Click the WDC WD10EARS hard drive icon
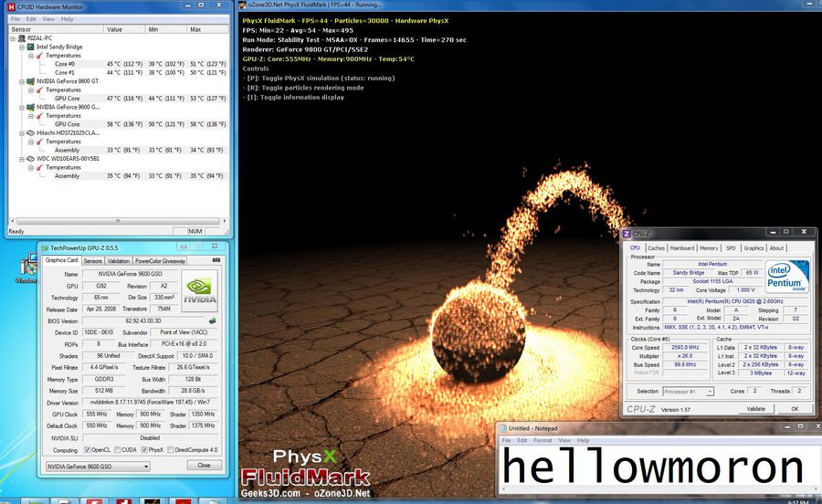The height and width of the screenshot is (504, 822). click(31, 159)
